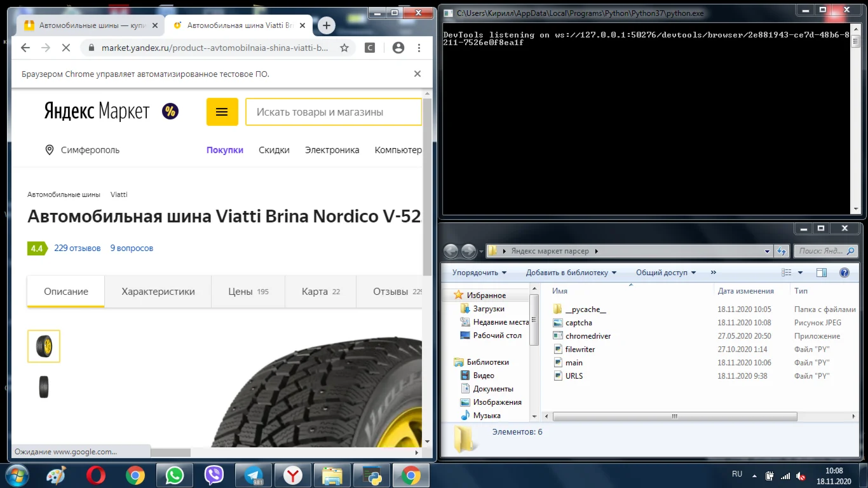
Task: Select the captcha JPEG file
Action: (579, 323)
